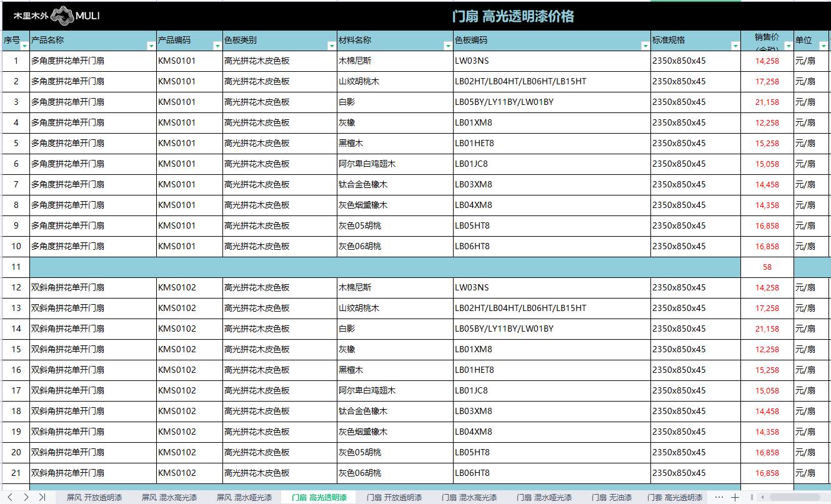Select row 16 material cell 黑檀木
This screenshot has width=831, height=504.
pos(395,370)
